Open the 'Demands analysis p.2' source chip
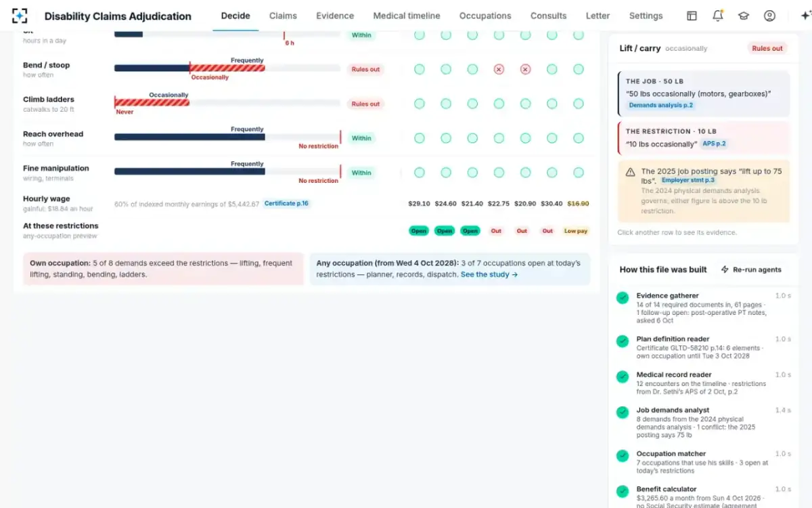 click(660, 106)
